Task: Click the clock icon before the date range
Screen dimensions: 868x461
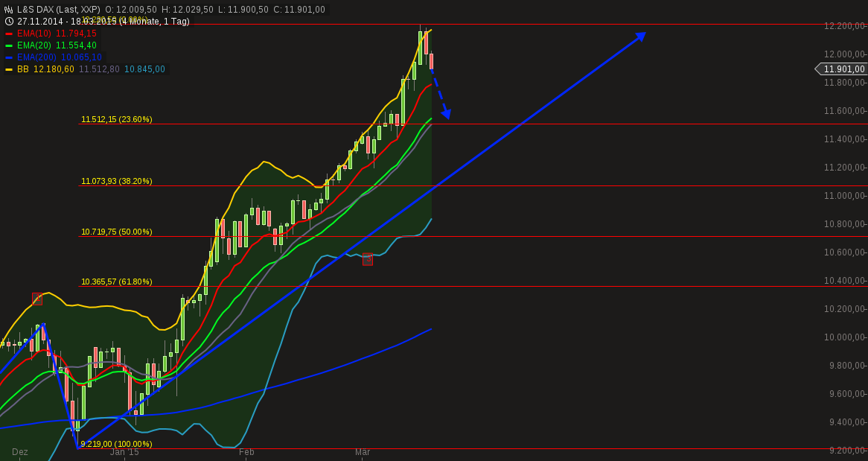Action: click(7, 22)
